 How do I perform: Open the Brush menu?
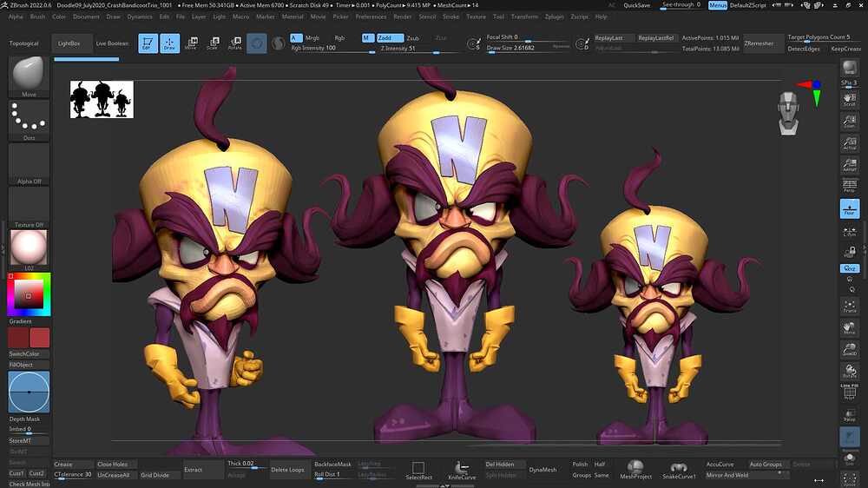coord(37,16)
